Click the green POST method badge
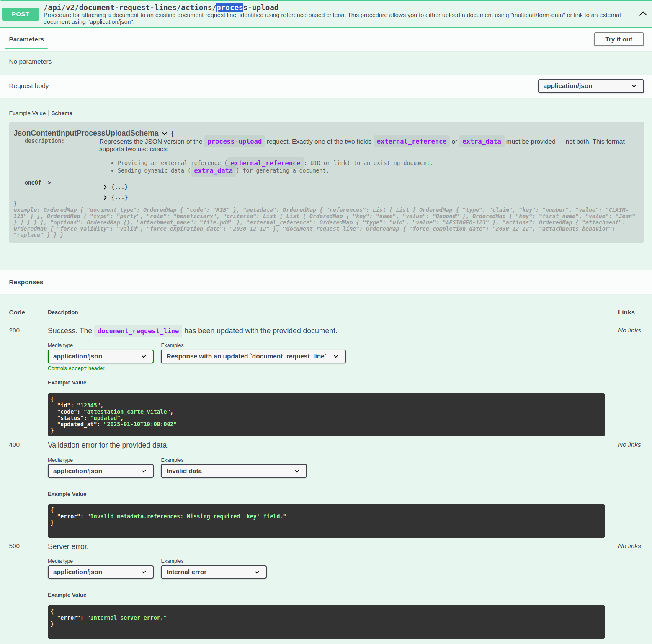652x644 pixels. coord(21,14)
